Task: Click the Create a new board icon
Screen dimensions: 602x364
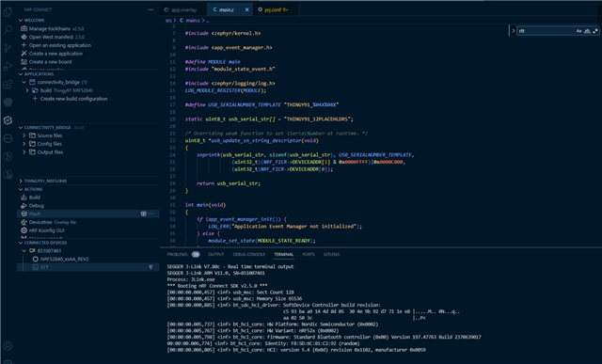Action: [x=24, y=62]
